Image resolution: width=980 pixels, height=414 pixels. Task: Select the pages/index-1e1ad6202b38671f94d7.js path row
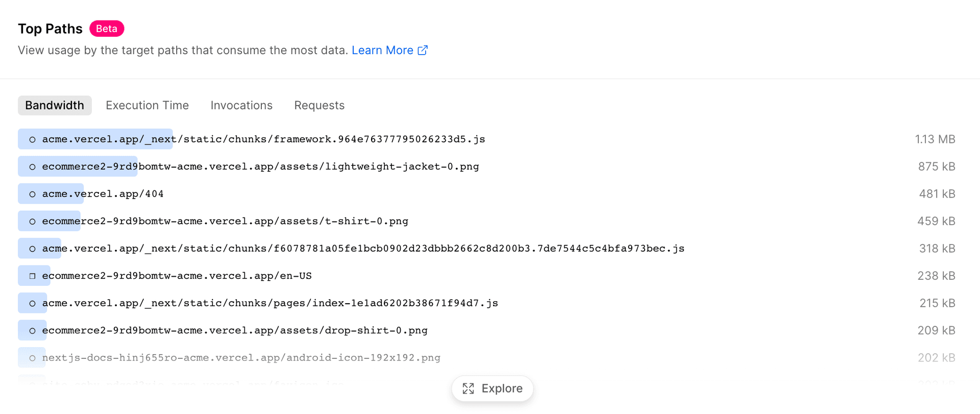pos(269,303)
